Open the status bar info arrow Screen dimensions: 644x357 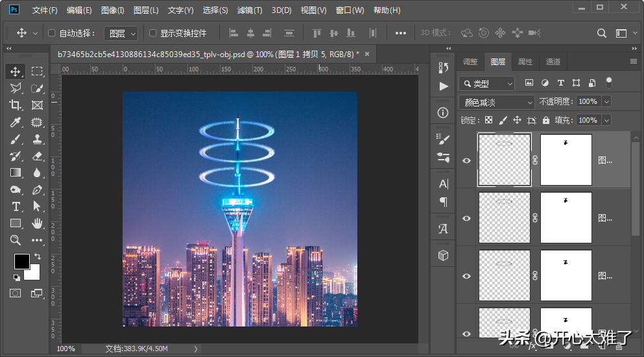click(195, 349)
